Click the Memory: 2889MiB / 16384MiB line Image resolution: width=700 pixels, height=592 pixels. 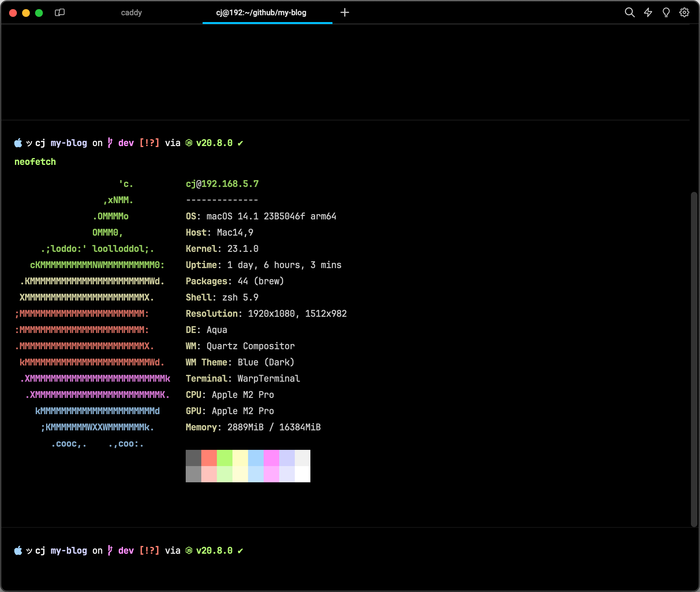click(x=253, y=427)
